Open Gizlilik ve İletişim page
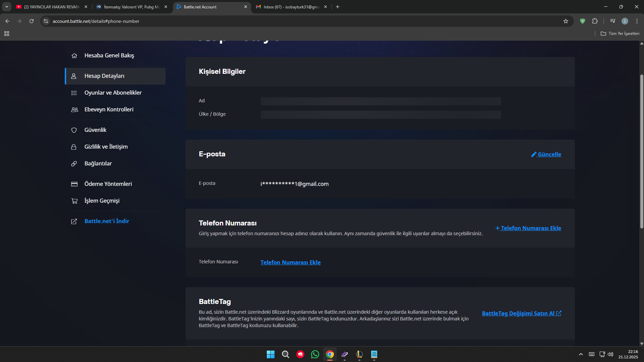Screen dimensions: 644x362 tap(106, 147)
